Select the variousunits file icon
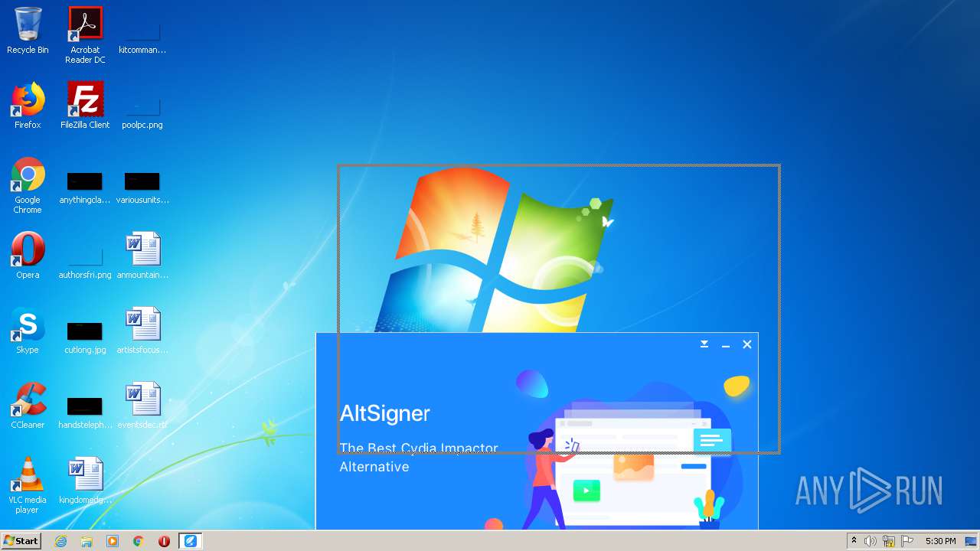This screenshot has height=551, width=980. coord(142,187)
